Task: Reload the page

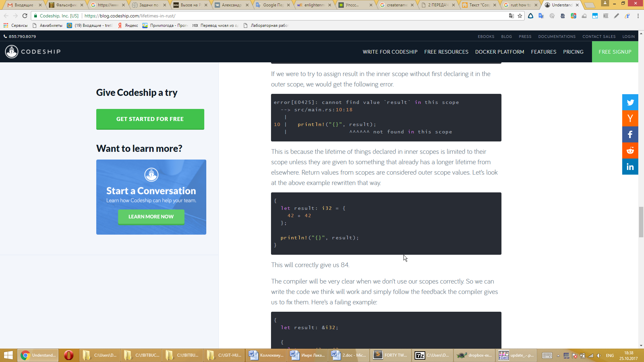Action: (x=25, y=16)
